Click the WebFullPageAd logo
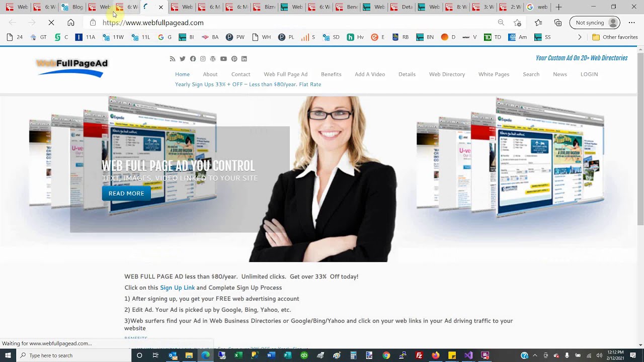Viewport: 644px width, 362px height. 72,68
